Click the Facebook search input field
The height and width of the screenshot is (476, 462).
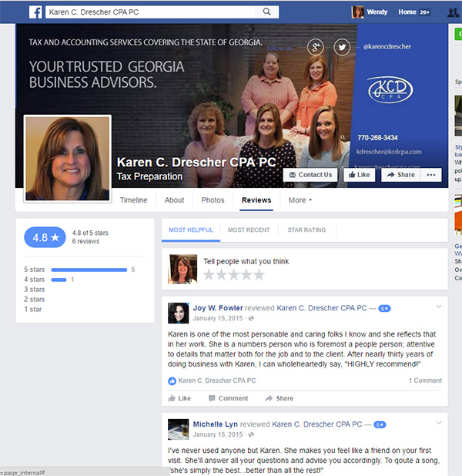click(152, 12)
